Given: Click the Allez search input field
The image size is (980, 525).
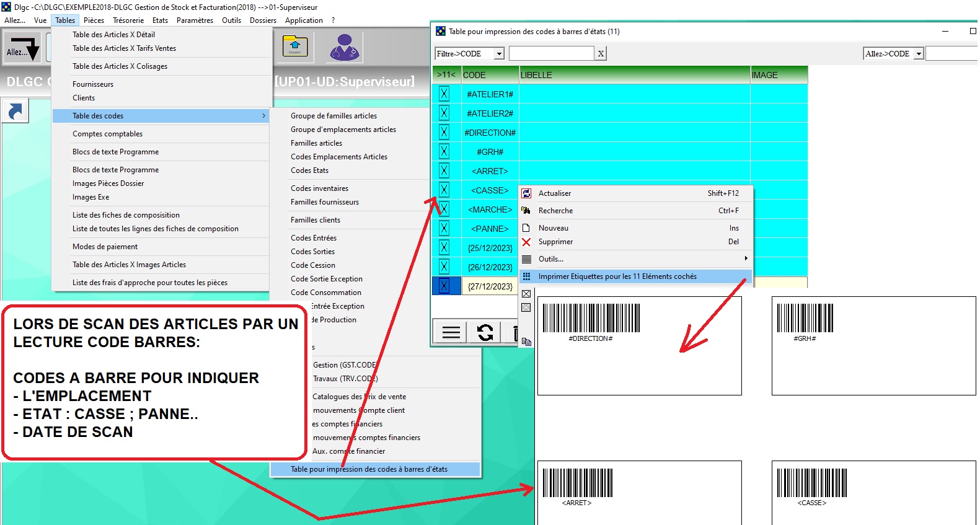Looking at the screenshot, I should pyautogui.click(x=952, y=54).
